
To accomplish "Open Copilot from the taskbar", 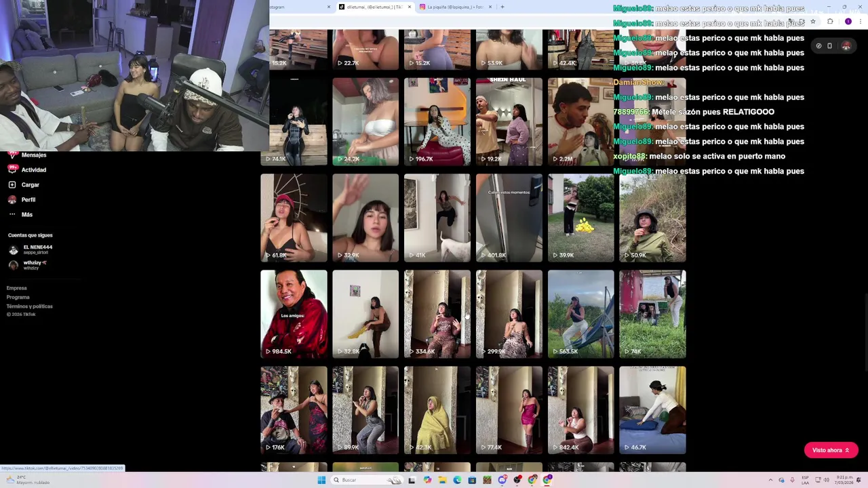I will tap(428, 480).
